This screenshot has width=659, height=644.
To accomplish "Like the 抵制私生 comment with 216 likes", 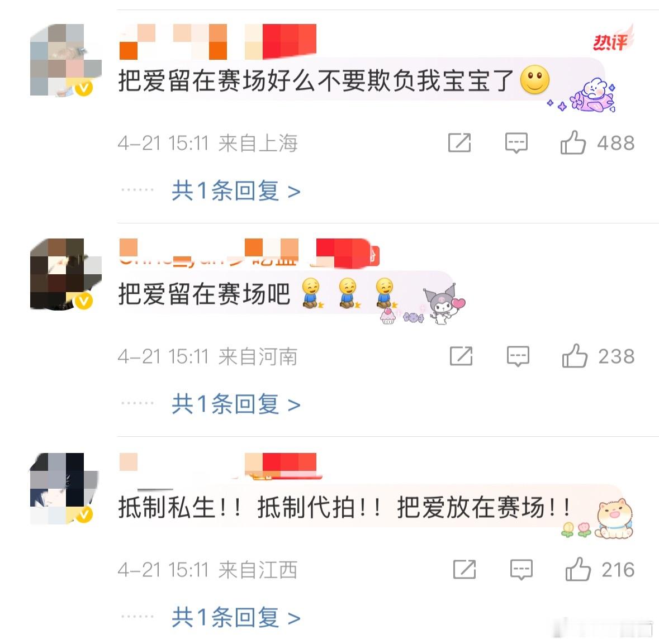I will click(x=578, y=570).
